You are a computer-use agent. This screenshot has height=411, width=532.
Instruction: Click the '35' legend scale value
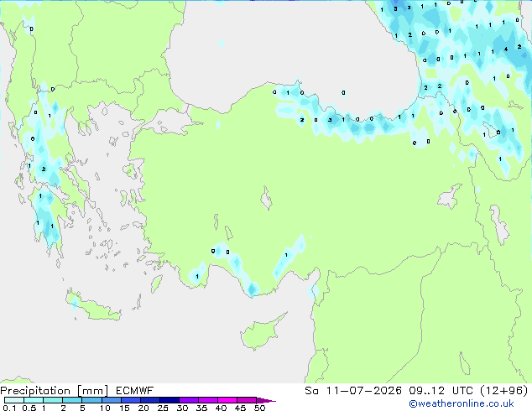[x=201, y=408]
